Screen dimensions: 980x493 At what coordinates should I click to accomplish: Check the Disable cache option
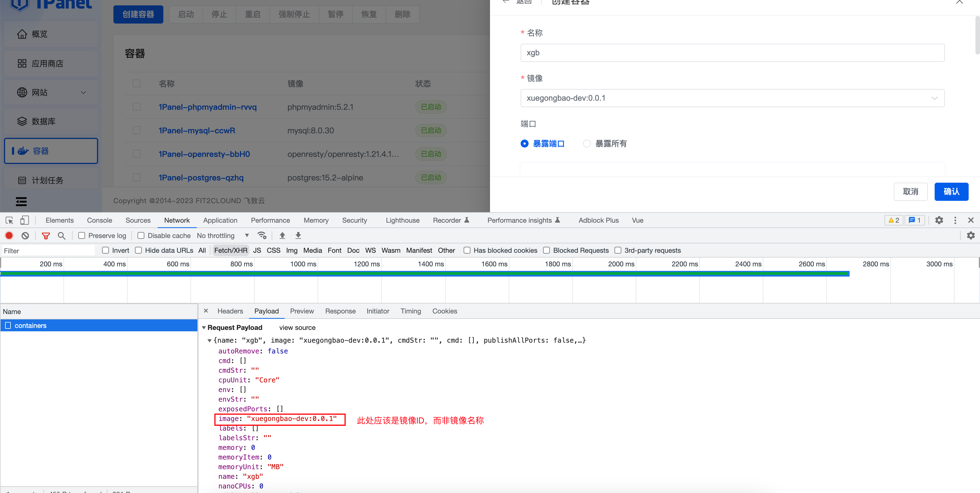pos(141,235)
